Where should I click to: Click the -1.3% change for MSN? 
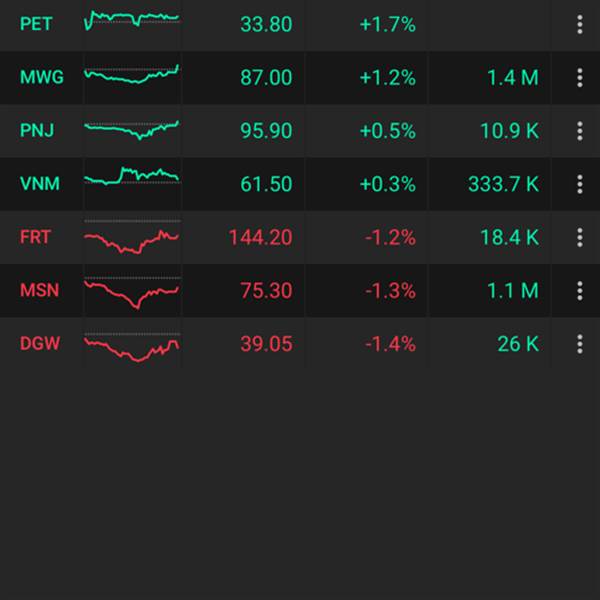pyautogui.click(x=390, y=291)
